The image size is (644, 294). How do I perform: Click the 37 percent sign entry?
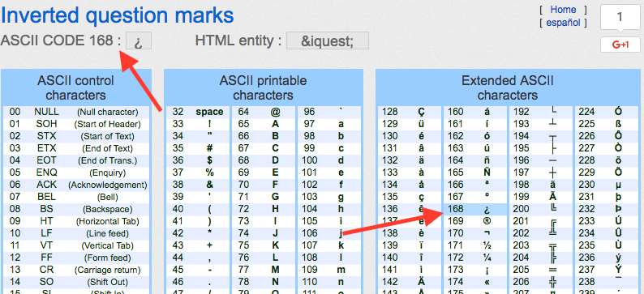(198, 173)
